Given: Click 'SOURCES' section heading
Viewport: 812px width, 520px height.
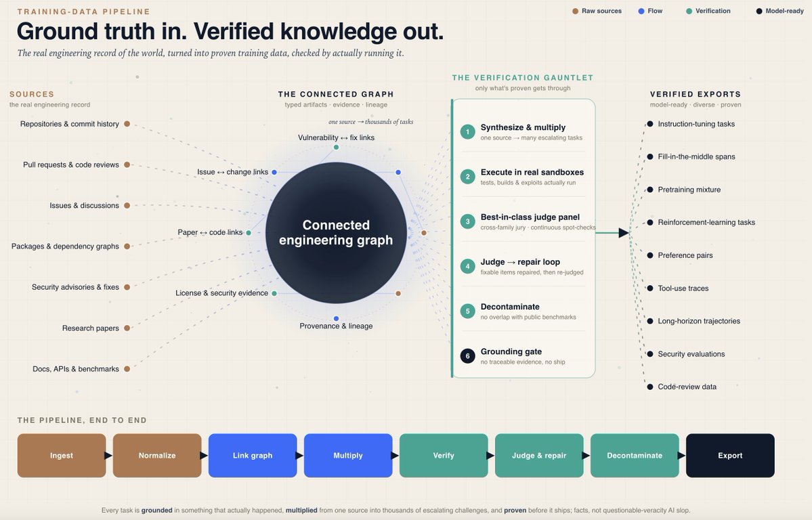Looking at the screenshot, I should [32, 94].
